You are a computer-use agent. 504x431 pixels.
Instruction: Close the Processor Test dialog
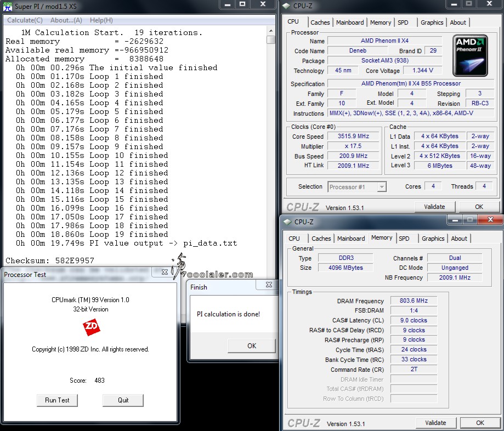165,272
